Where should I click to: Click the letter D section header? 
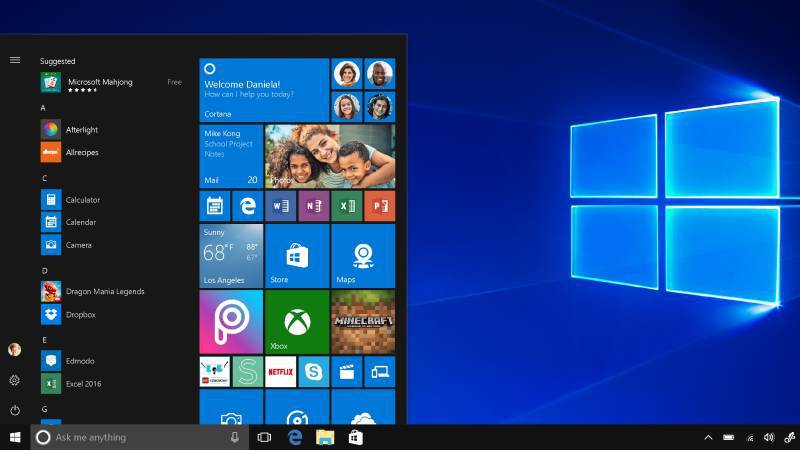click(44, 270)
